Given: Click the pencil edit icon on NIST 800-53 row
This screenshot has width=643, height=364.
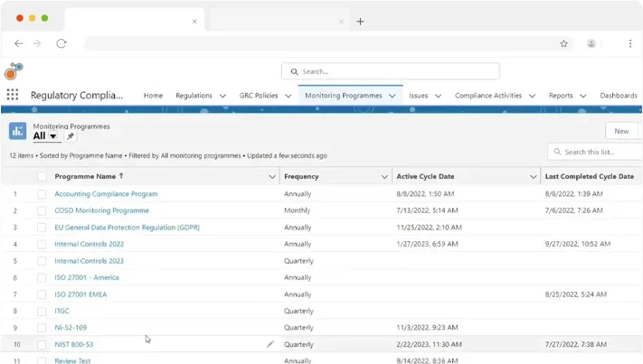Looking at the screenshot, I should (269, 344).
